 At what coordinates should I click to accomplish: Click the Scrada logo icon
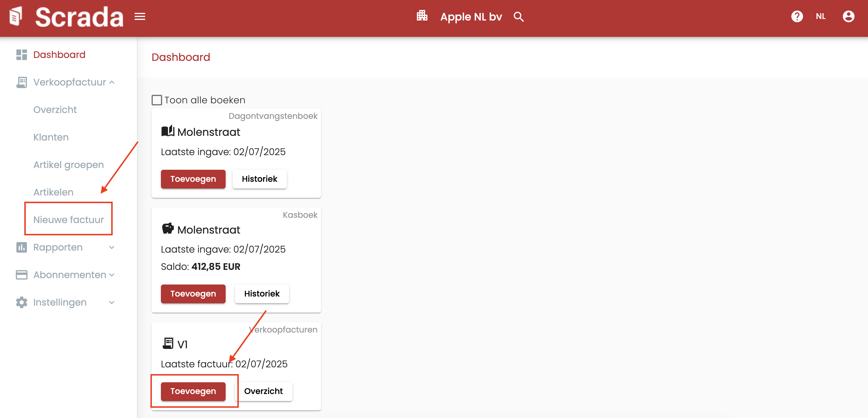pyautogui.click(x=16, y=16)
